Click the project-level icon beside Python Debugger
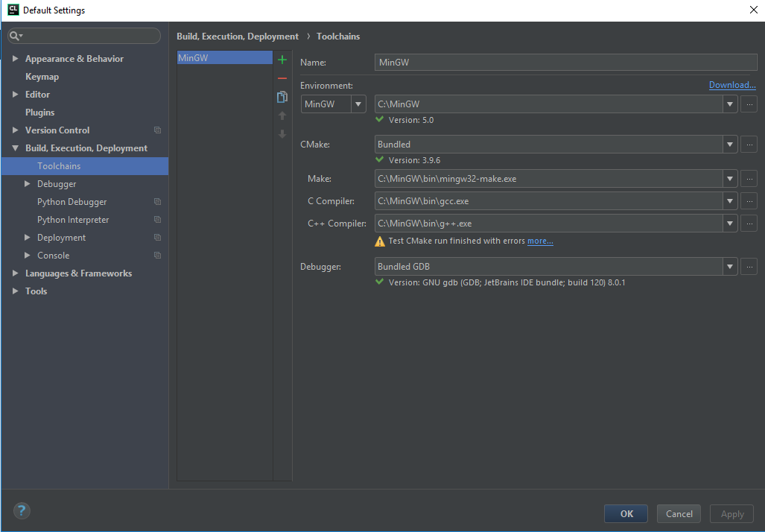 coord(158,202)
